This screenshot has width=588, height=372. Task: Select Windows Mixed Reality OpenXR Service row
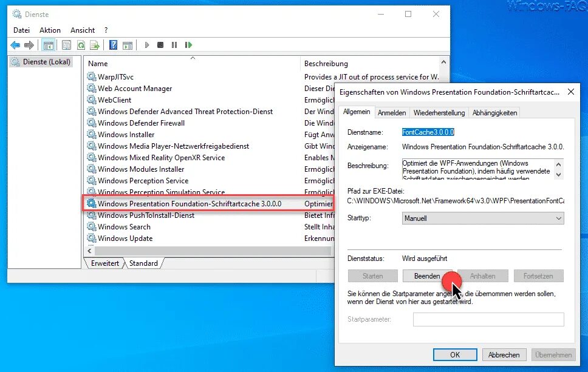point(209,158)
